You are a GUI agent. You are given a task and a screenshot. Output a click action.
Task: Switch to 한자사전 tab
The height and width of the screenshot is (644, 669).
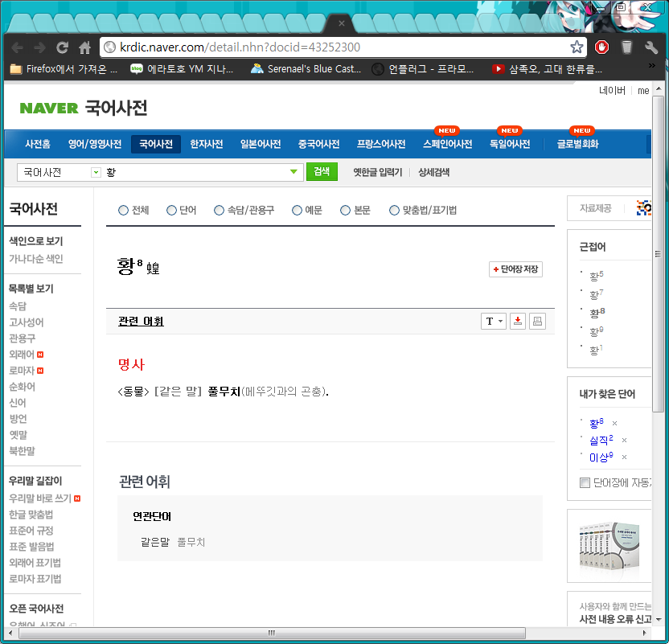207,144
